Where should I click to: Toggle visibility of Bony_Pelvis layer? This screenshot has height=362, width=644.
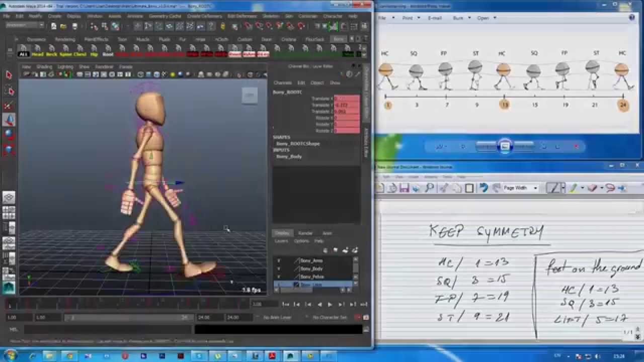pos(279,277)
